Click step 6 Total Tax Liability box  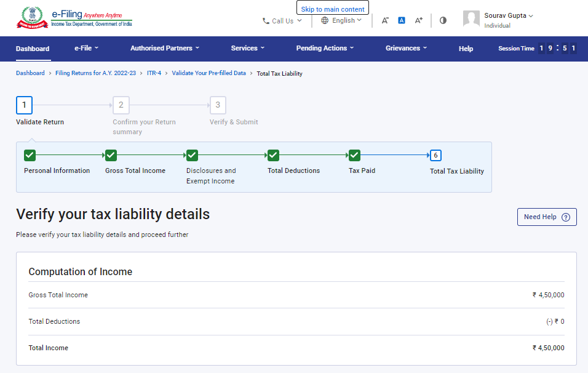coord(435,155)
